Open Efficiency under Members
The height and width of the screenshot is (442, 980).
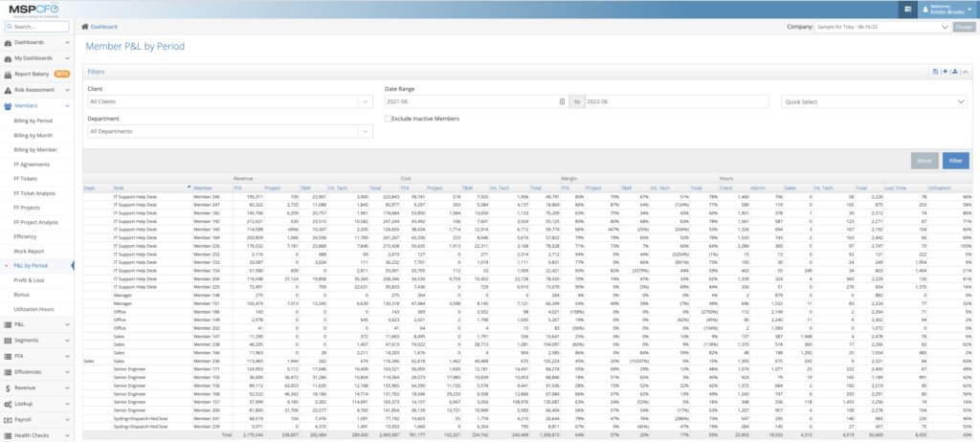[x=25, y=236]
